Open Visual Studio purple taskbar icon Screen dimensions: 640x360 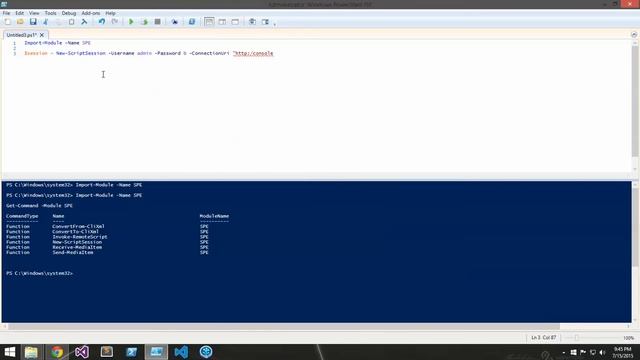(82, 352)
